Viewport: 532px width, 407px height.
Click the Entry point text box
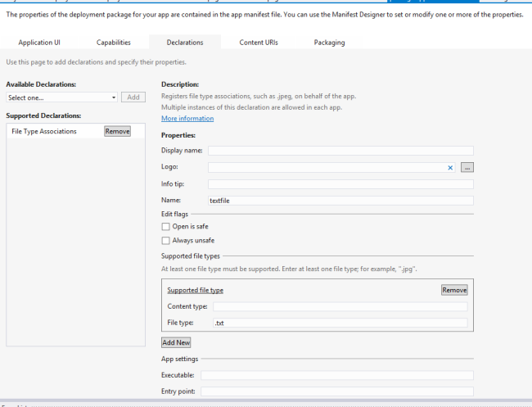pos(337,391)
